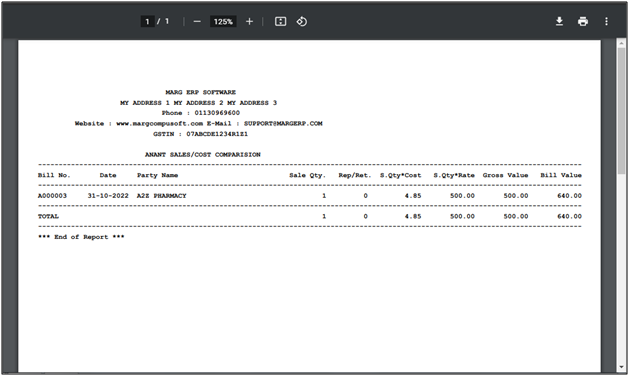Click the Bill Value column header
The height and width of the screenshot is (376, 630).
tap(561, 175)
